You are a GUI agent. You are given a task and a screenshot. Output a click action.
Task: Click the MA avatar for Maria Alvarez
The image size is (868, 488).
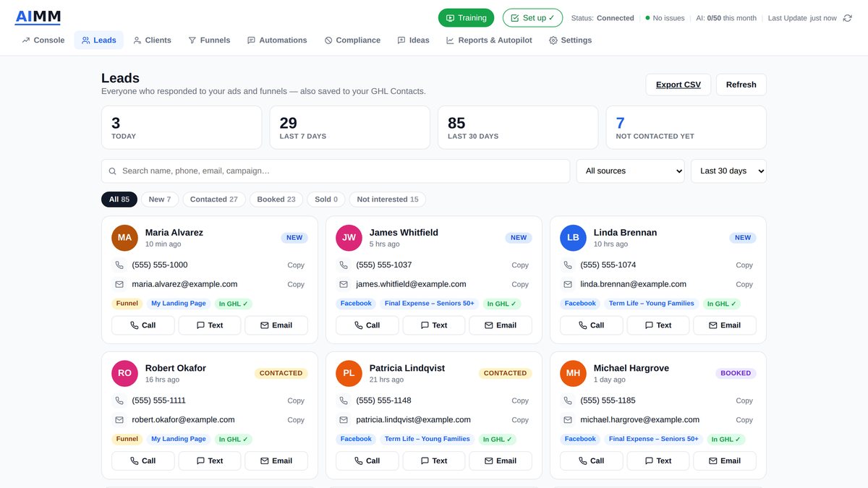124,238
